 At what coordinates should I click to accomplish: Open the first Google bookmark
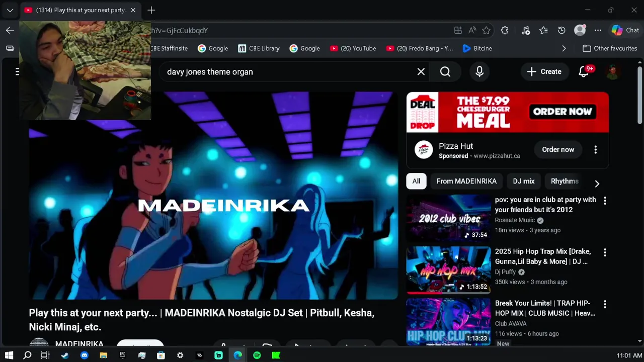[213, 48]
